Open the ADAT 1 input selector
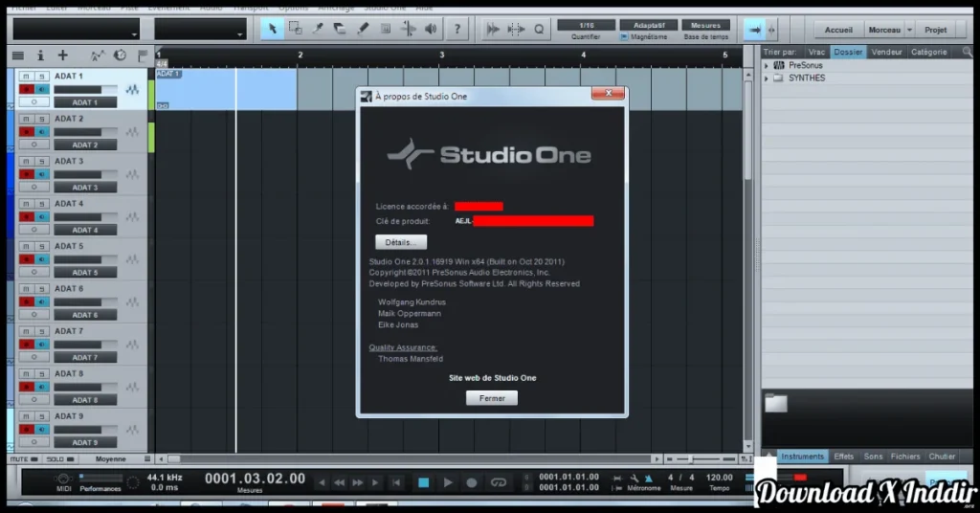The height and width of the screenshot is (513, 980). click(85, 102)
